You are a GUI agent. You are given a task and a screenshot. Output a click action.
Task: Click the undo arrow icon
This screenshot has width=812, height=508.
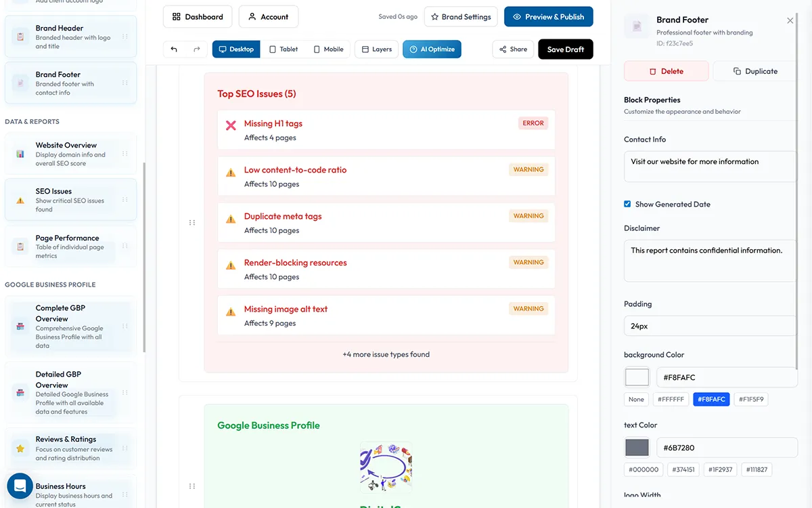(174, 49)
